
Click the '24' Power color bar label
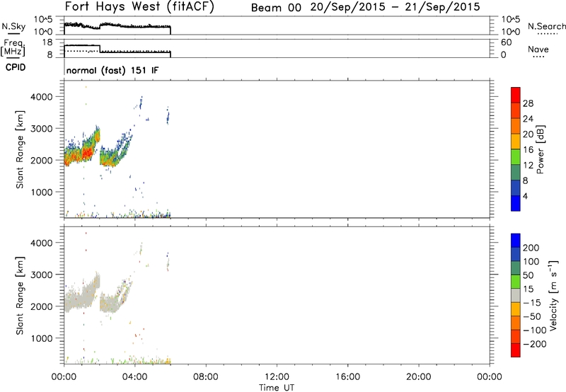(528, 119)
